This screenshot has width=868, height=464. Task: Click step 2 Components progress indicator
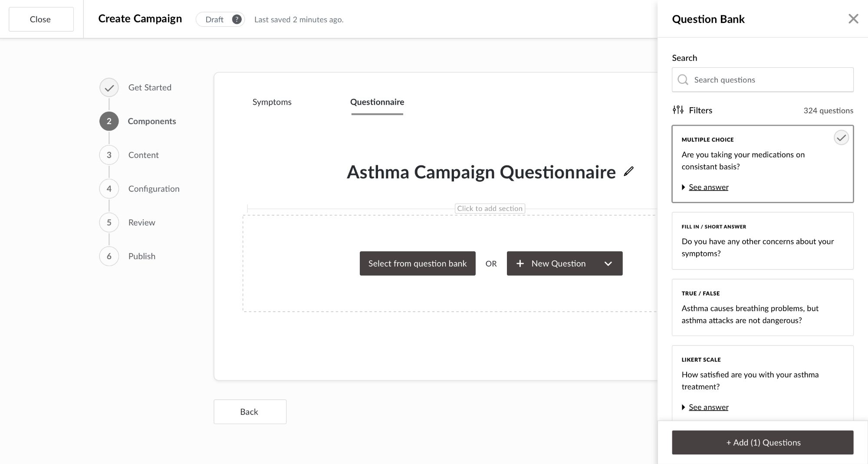point(108,121)
